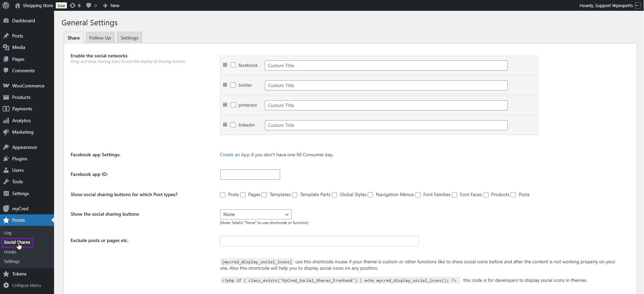The image size is (644, 294).
Task: Open the updates icon showing 8
Action: pyautogui.click(x=73, y=5)
